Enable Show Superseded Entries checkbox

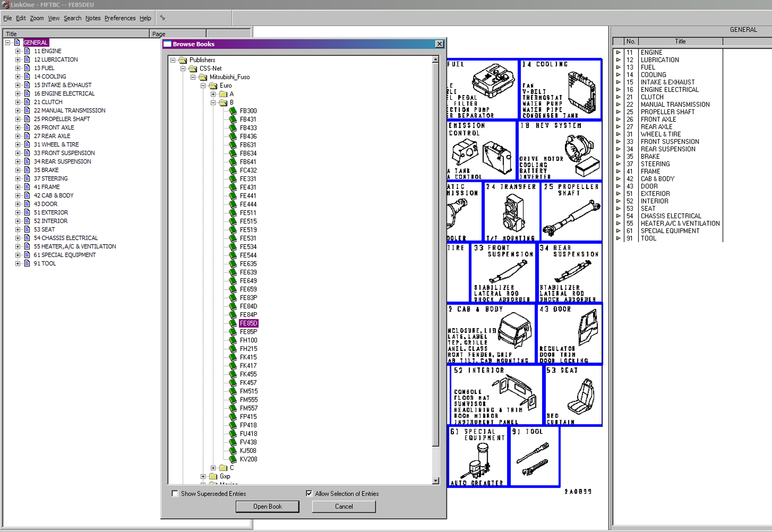click(x=175, y=494)
